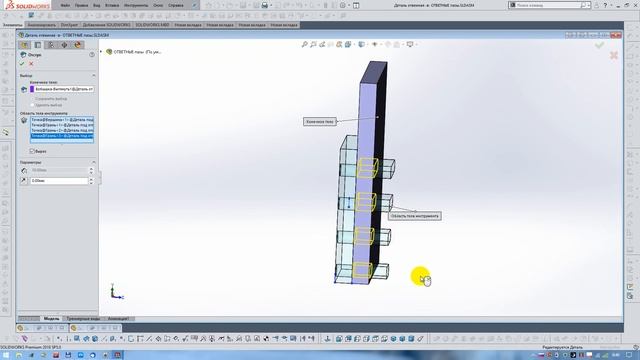Open the Вид menu
Viewport: 640px width, 360px height.
click(x=96, y=5)
